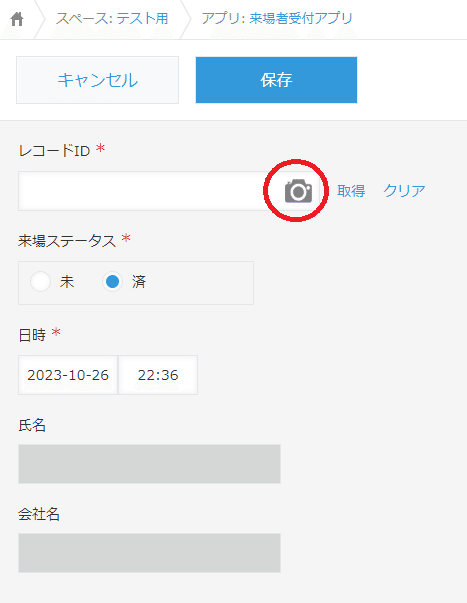The height and width of the screenshot is (603, 467).
Task: Open the date field showing 2023-10-26
Action: pyautogui.click(x=68, y=375)
